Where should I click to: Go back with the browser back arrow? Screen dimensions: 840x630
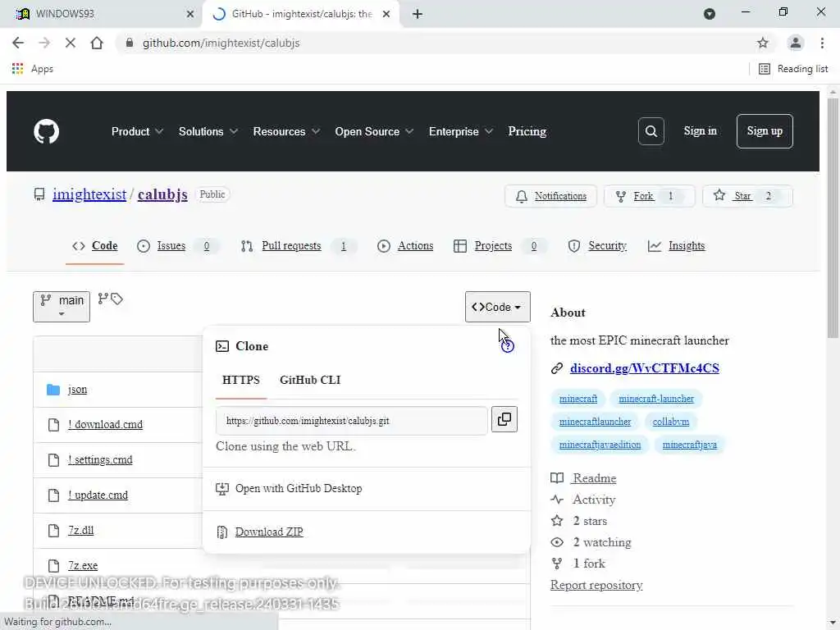coord(18,43)
